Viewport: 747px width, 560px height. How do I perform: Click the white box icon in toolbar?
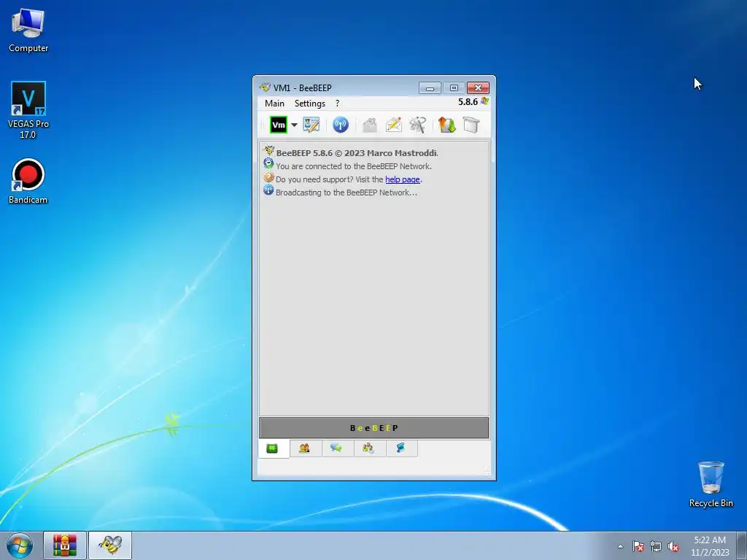click(471, 125)
